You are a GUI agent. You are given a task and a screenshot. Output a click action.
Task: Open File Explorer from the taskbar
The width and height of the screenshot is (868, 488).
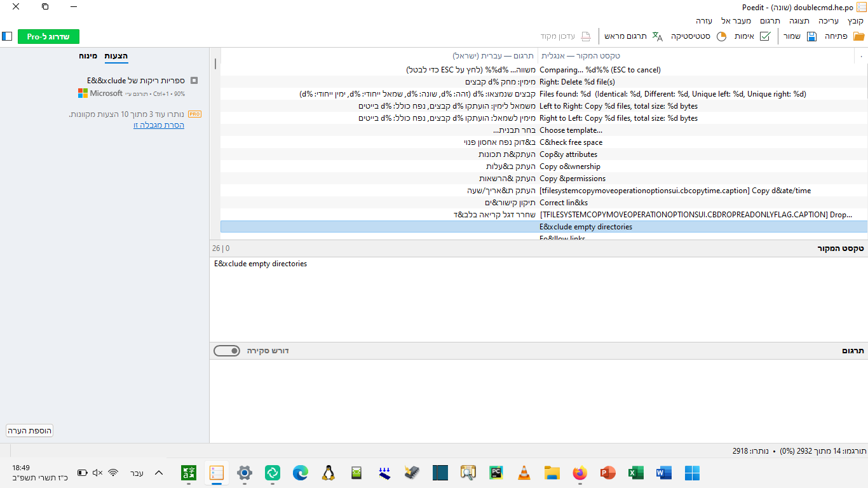point(552,473)
